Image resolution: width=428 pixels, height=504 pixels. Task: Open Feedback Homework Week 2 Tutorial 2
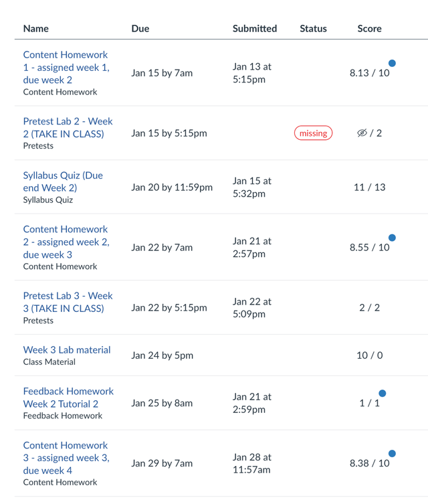[68, 397]
